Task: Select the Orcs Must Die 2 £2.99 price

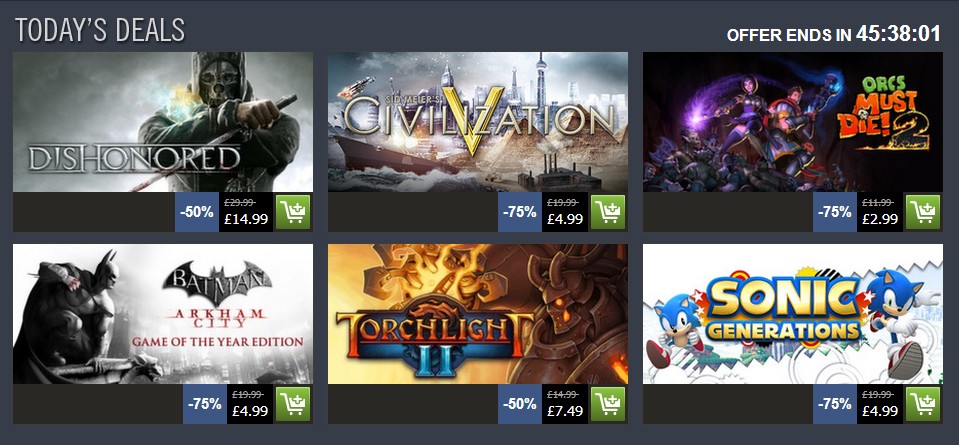Action: pos(880,219)
